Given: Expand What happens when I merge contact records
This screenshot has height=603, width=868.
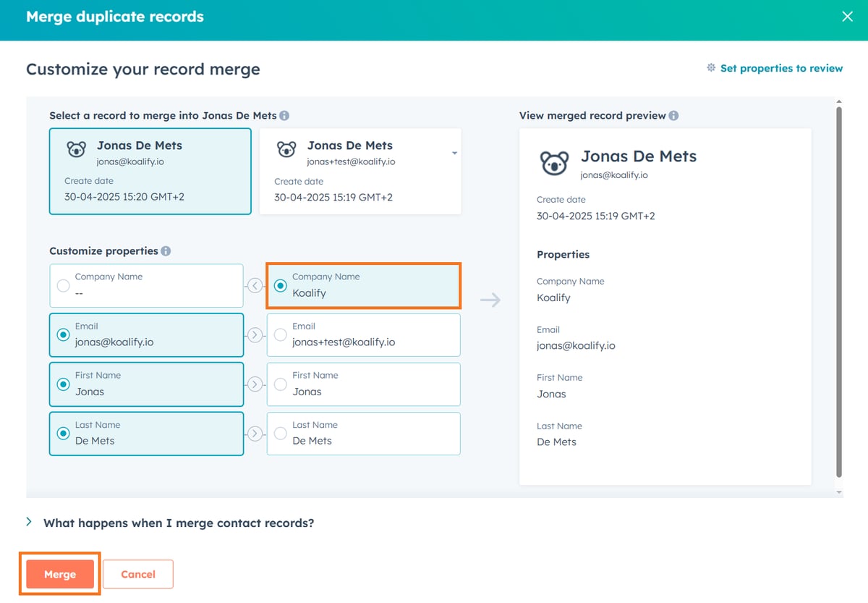Looking at the screenshot, I should [30, 523].
